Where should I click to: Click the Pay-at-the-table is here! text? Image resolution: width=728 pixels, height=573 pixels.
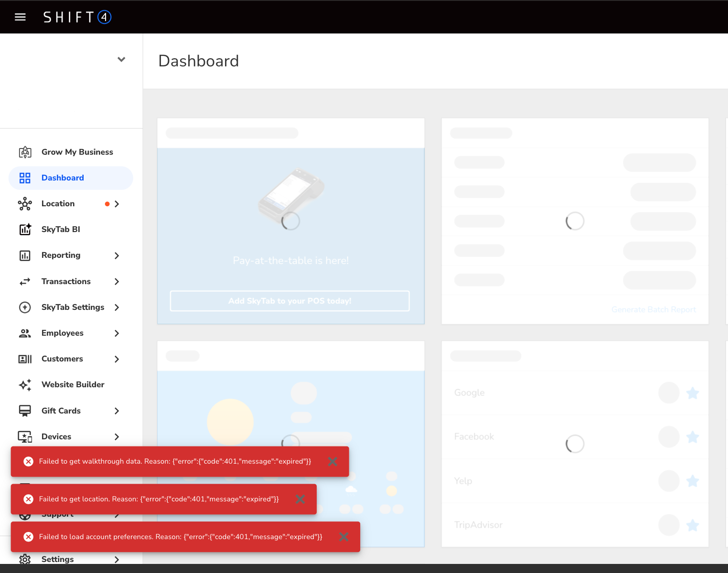pyautogui.click(x=291, y=261)
